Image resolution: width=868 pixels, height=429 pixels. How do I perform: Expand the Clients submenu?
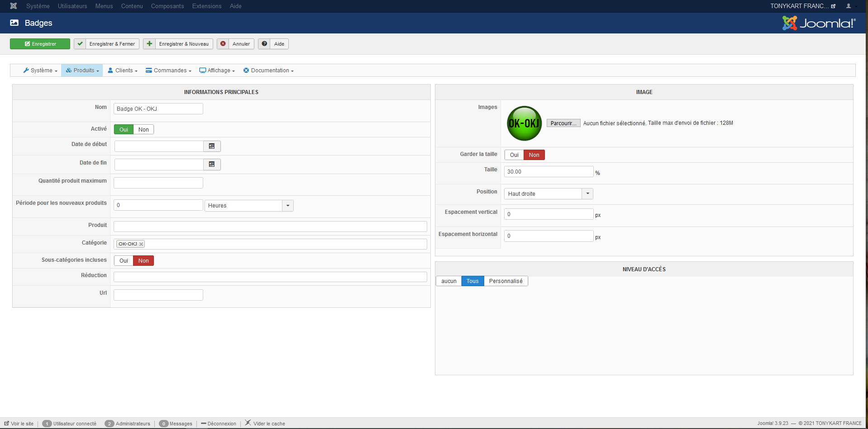tap(123, 71)
